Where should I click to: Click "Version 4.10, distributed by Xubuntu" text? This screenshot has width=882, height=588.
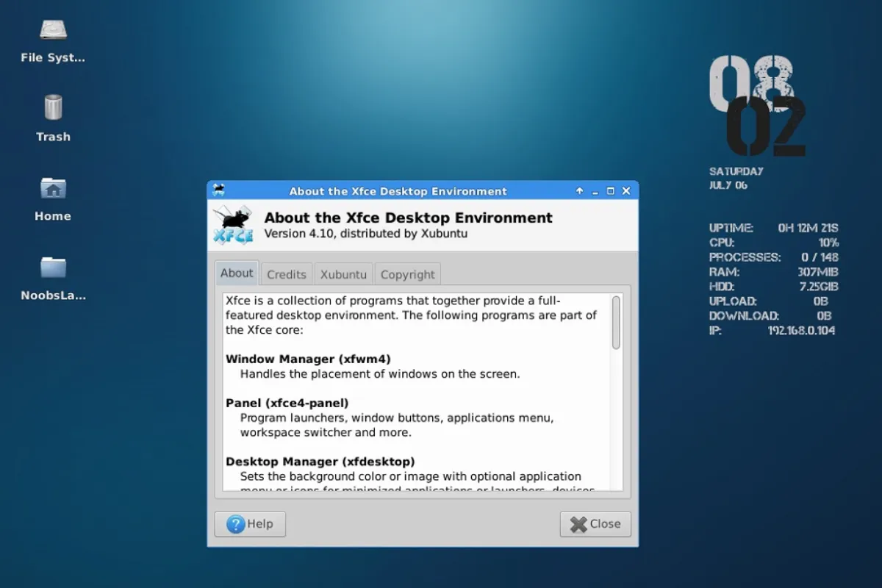tap(366, 234)
